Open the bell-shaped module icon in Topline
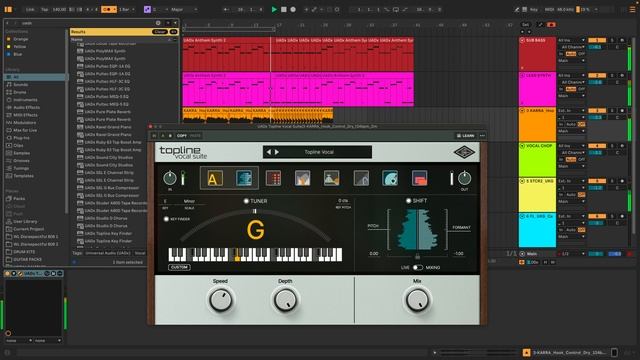 pyautogui.click(x=331, y=178)
